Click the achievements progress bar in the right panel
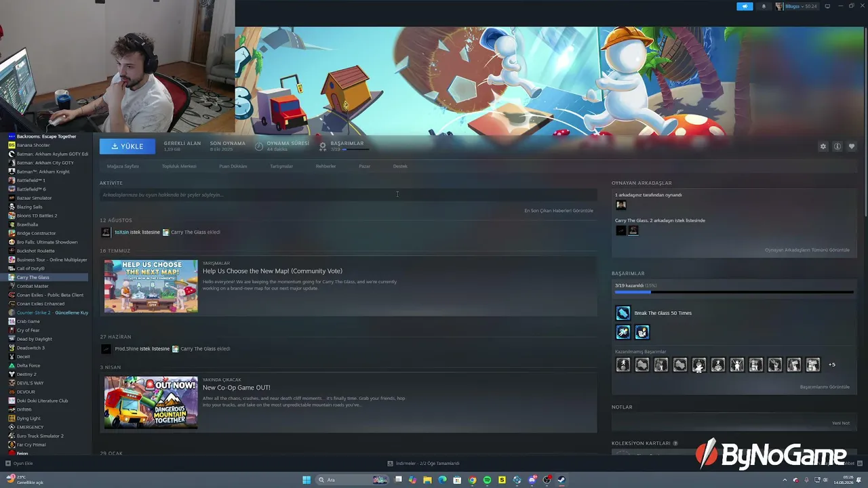The height and width of the screenshot is (488, 868). (734, 292)
